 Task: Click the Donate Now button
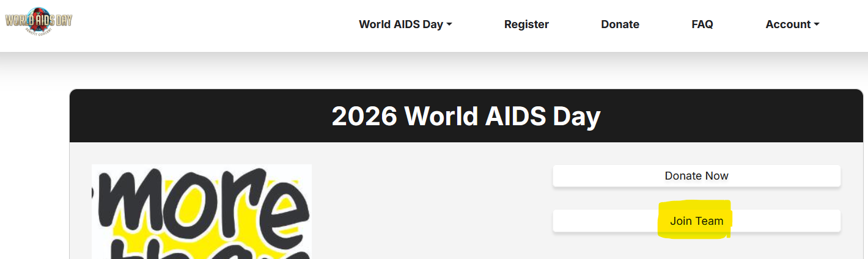click(697, 176)
